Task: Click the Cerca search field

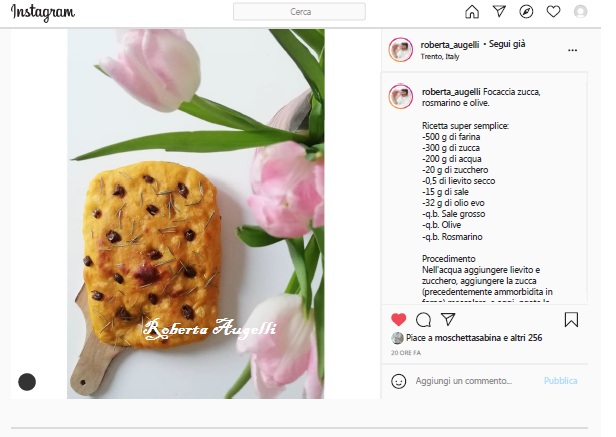Action: 299,11
